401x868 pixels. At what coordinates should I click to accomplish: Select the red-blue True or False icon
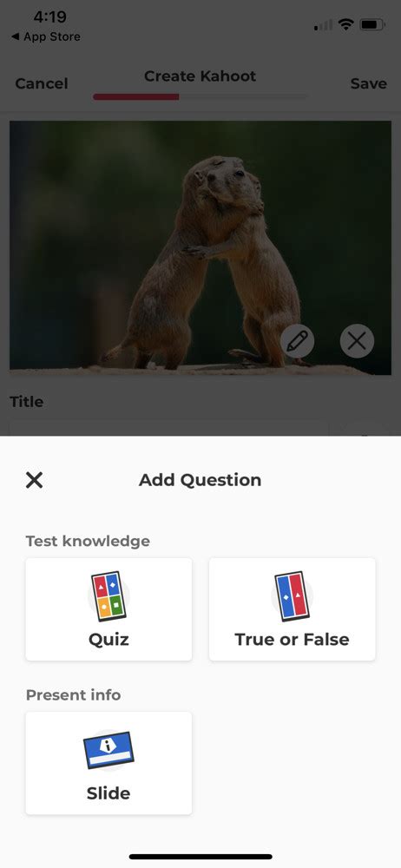(x=292, y=596)
